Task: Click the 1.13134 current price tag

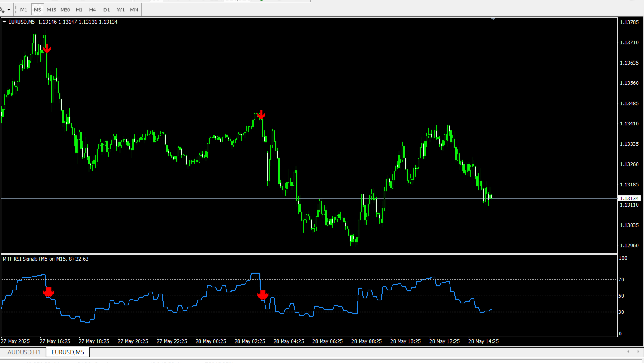Action: coord(629,198)
